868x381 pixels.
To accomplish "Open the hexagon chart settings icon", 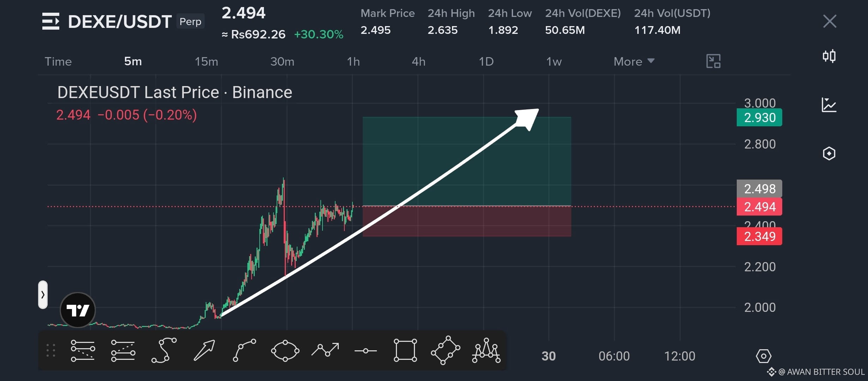I will [829, 153].
